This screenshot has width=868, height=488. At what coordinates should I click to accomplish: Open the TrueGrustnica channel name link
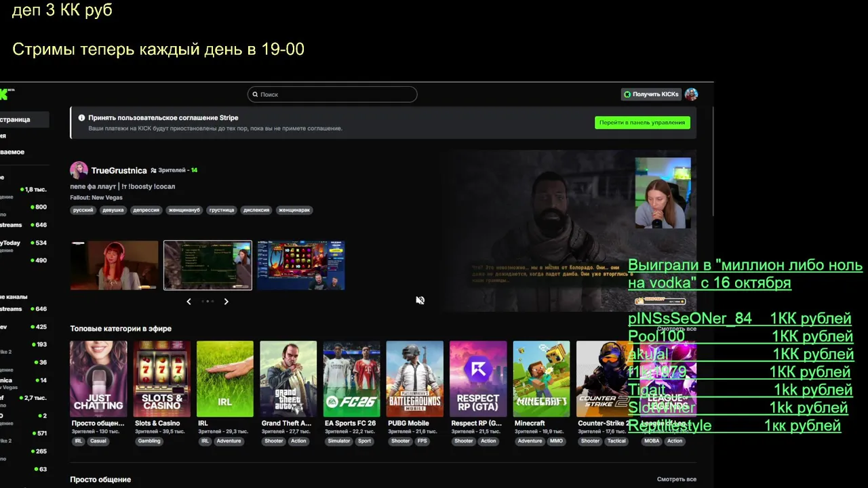pyautogui.click(x=119, y=171)
